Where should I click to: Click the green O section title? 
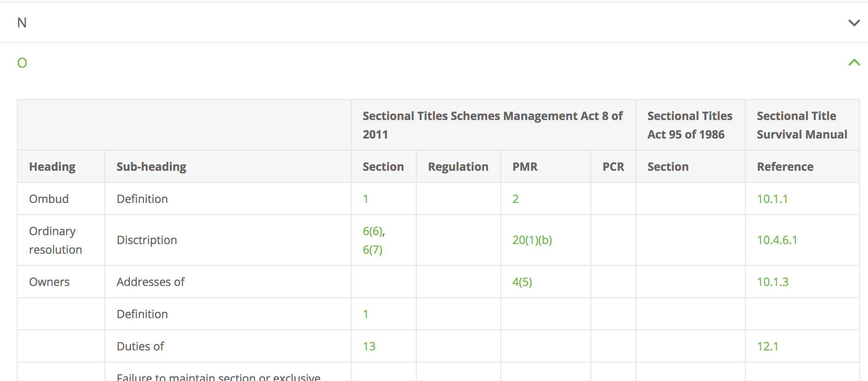(22, 63)
